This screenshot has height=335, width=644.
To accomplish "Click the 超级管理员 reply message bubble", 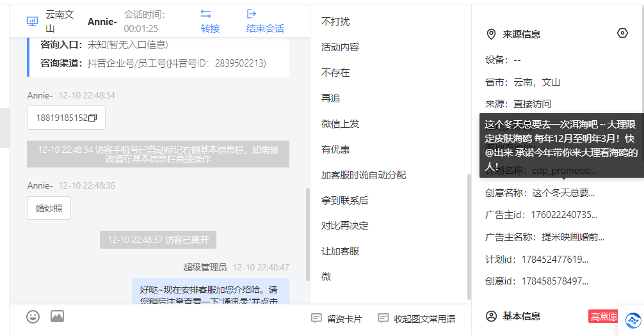I will 210,291.
